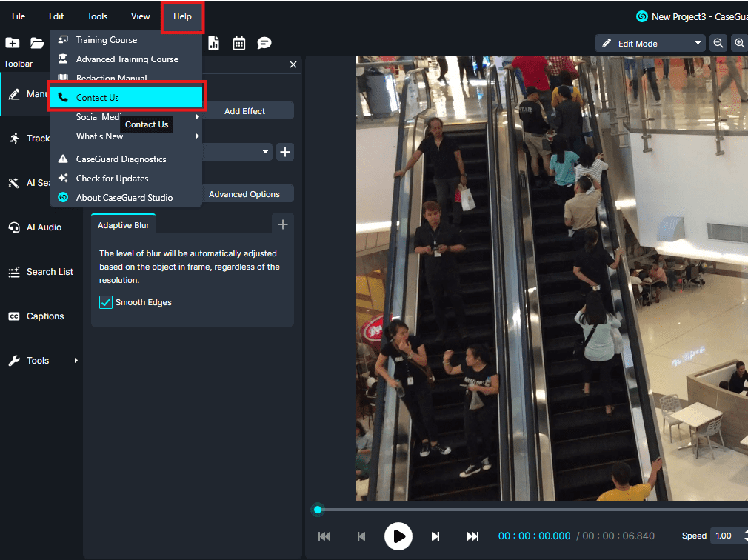This screenshot has width=748, height=560.
Task: Click the Advanced Options button
Action: (x=244, y=194)
